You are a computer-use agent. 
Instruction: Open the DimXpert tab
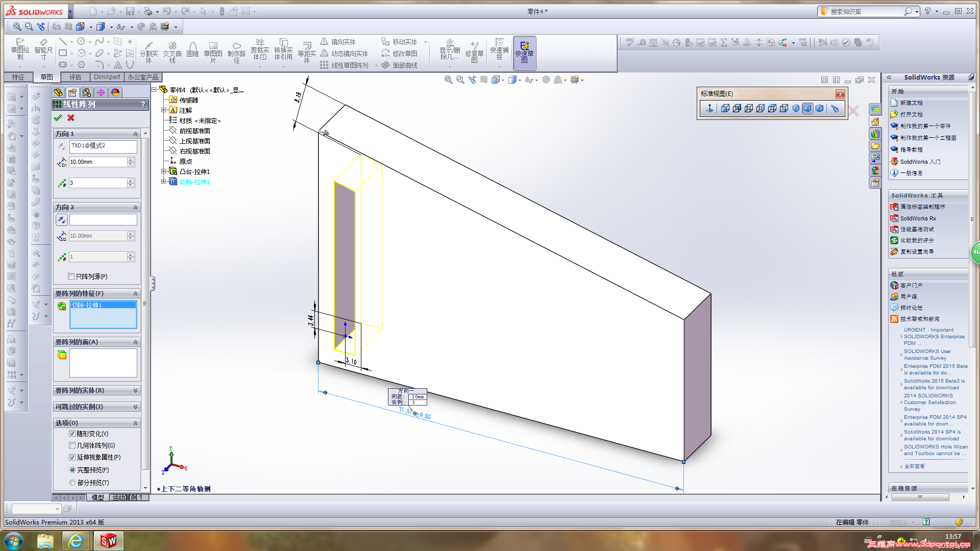(107, 77)
